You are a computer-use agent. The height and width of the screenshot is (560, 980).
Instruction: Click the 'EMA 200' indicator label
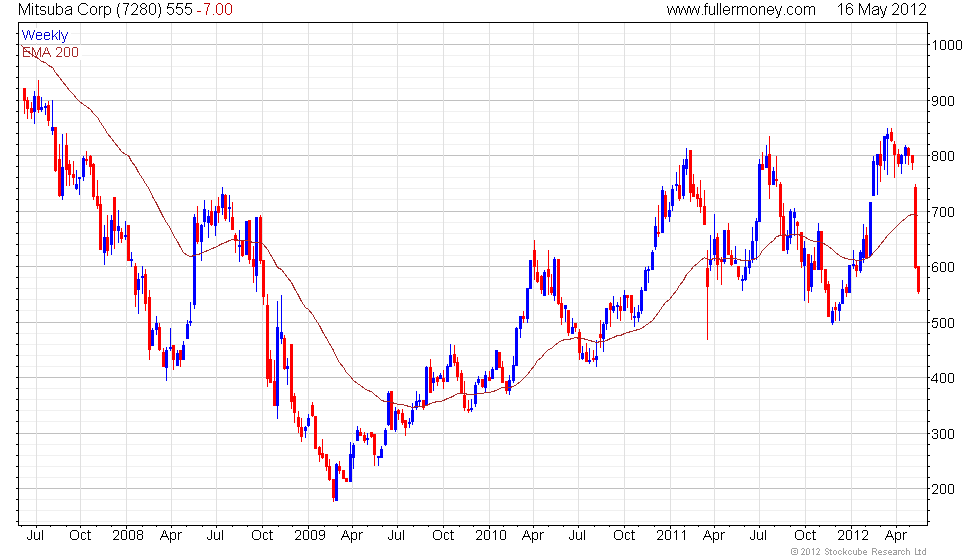pos(50,52)
